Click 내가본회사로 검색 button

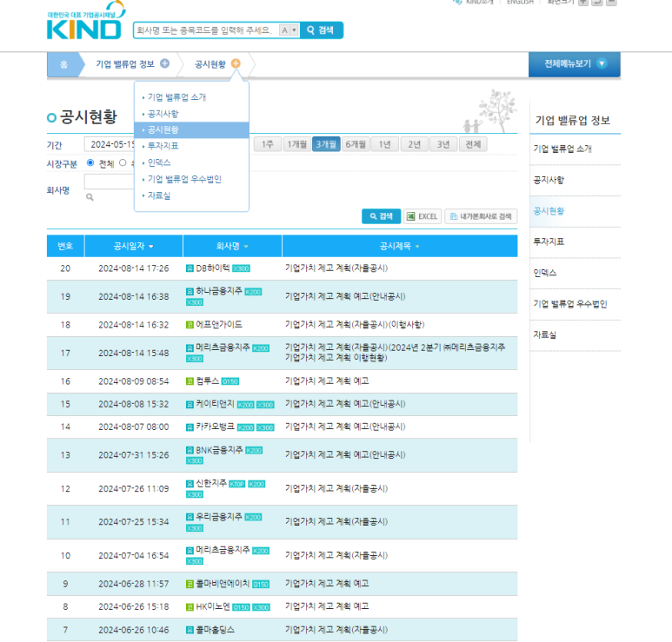click(x=481, y=216)
